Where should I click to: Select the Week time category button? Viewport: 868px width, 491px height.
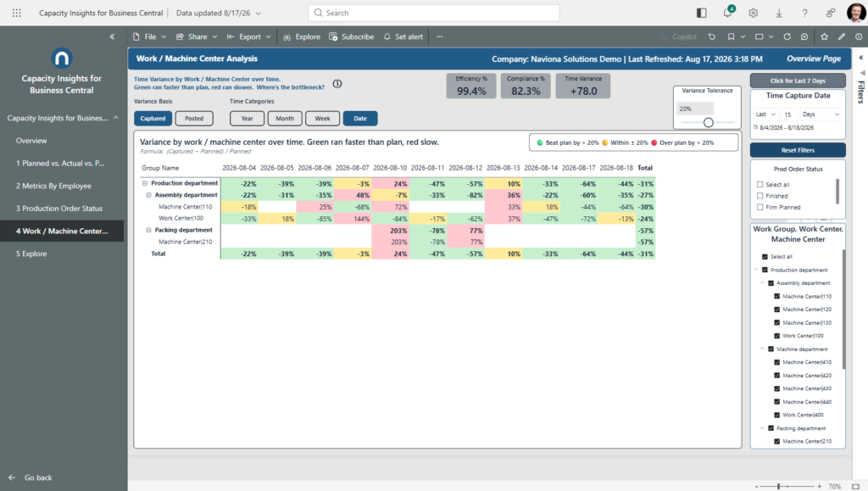coord(322,119)
